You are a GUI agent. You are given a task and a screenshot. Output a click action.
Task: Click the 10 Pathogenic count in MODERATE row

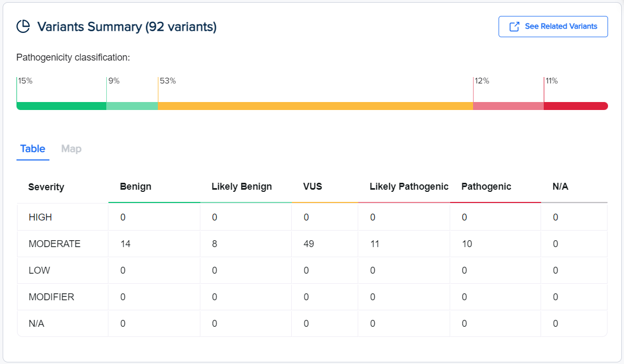pyautogui.click(x=467, y=244)
